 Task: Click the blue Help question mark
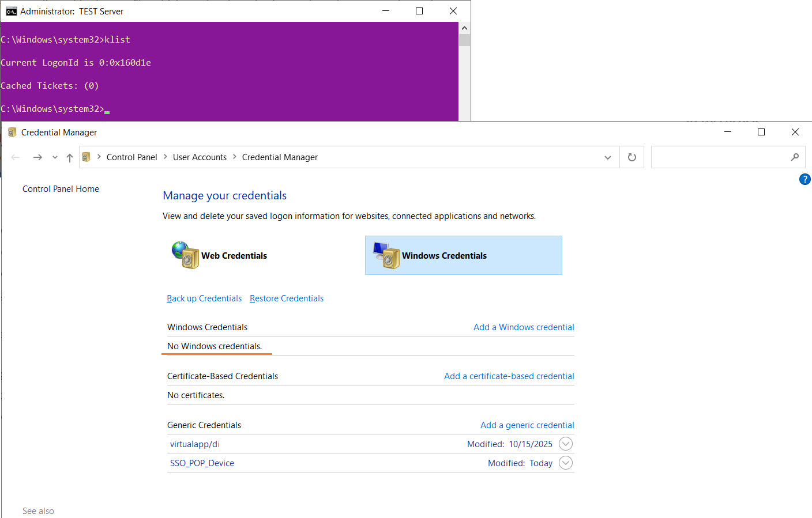point(805,179)
